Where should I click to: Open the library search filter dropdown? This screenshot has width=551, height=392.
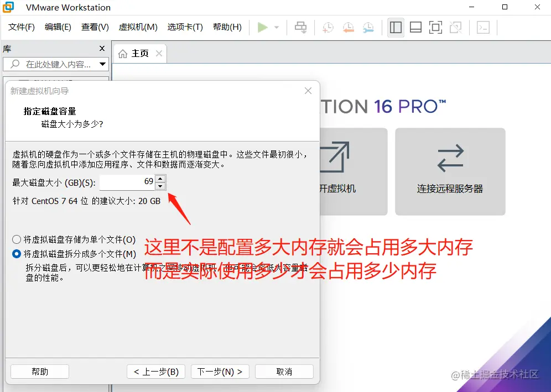102,64
